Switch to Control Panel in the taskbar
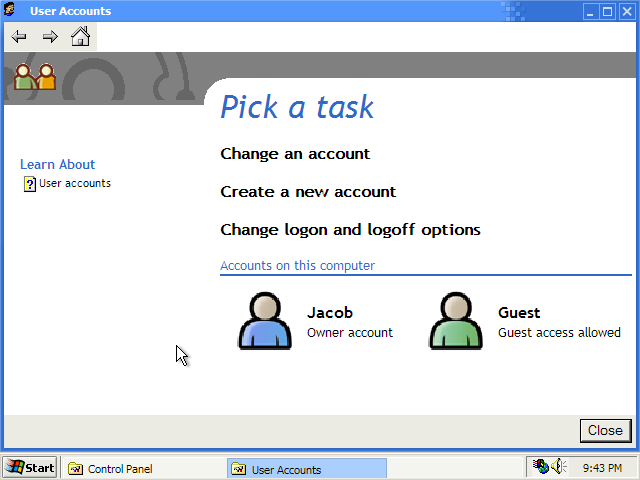The width and height of the screenshot is (640, 480). point(142,469)
